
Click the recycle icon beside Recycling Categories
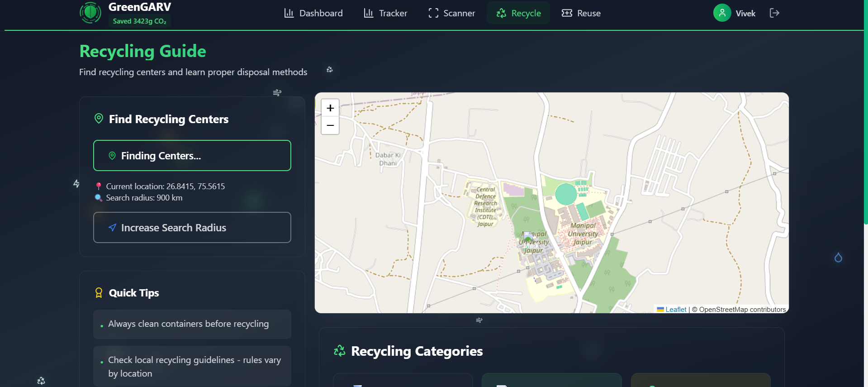click(340, 351)
